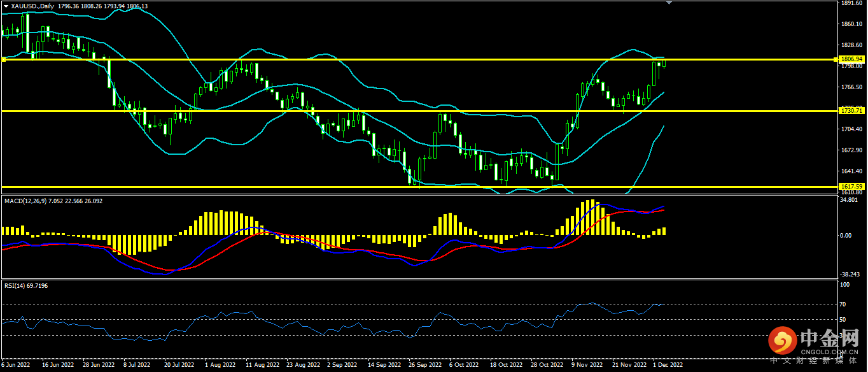Select the left anchor handle of 1806.94 line
The height and width of the screenshot is (372, 868).
(x=3, y=59)
